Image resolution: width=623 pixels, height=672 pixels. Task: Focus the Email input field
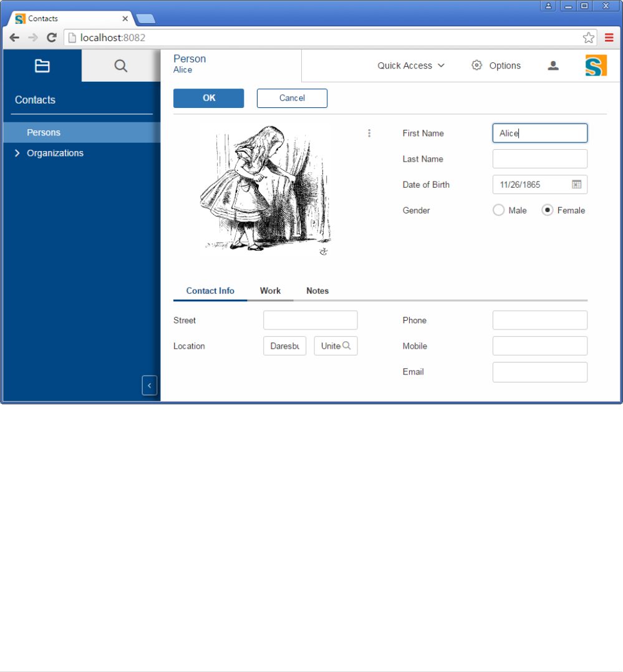pyautogui.click(x=540, y=372)
